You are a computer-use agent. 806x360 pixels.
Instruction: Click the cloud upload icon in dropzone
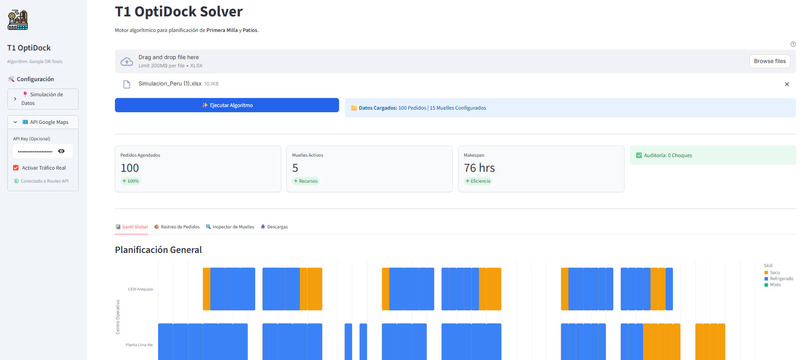(x=126, y=62)
